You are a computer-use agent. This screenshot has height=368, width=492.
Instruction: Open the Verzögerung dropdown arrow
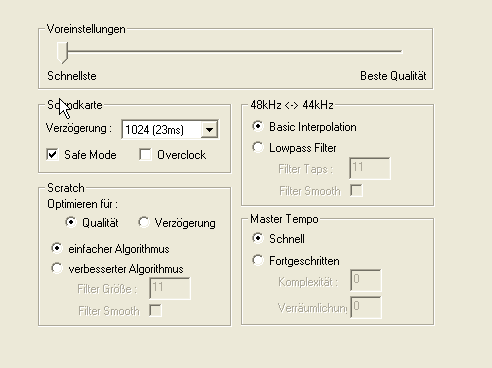[x=209, y=129]
